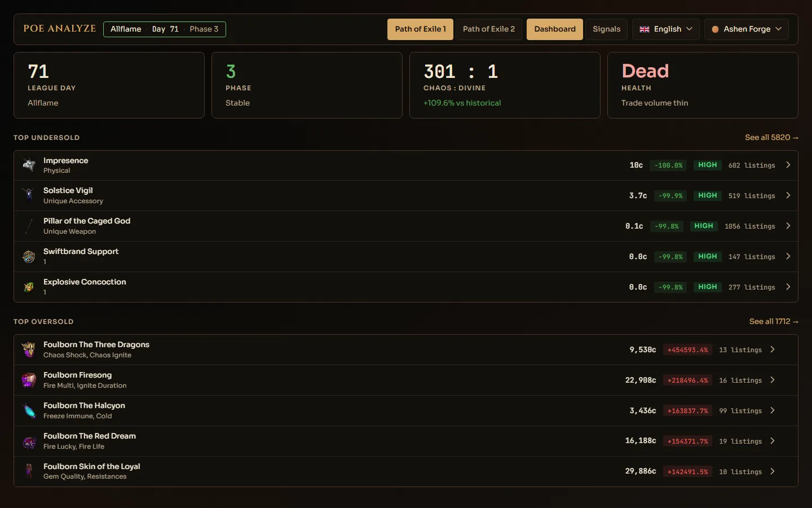The width and height of the screenshot is (812, 508).
Task: Click the 71 League Day card
Action: (109, 85)
